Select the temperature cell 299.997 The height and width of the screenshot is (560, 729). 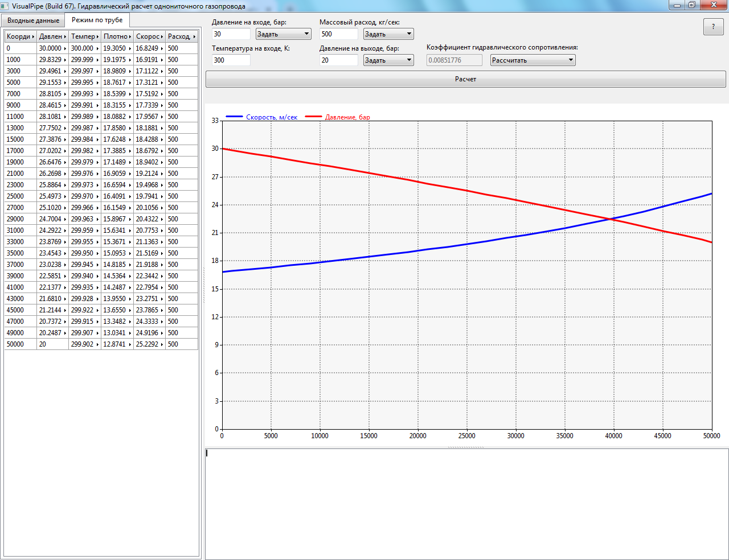coord(85,71)
